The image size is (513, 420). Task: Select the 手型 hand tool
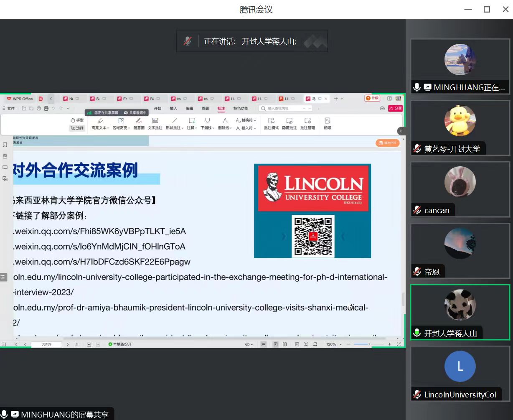pos(77,120)
